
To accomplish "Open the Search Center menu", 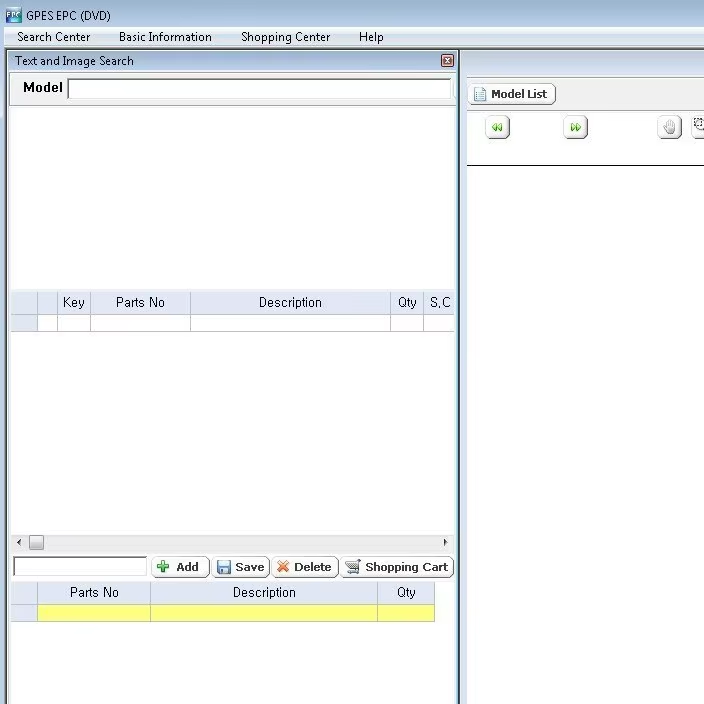I will [53, 37].
